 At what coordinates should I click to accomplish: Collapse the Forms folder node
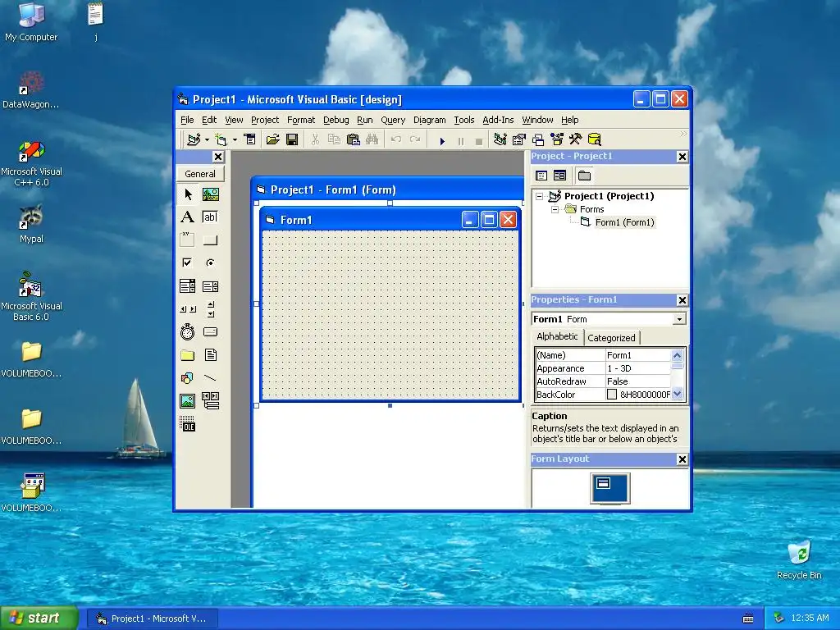pyautogui.click(x=555, y=209)
